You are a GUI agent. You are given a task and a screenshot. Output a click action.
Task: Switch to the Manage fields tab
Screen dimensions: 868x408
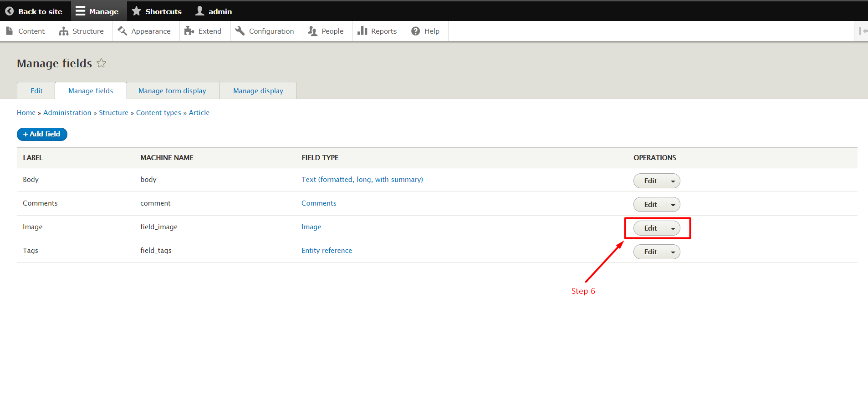tap(91, 91)
